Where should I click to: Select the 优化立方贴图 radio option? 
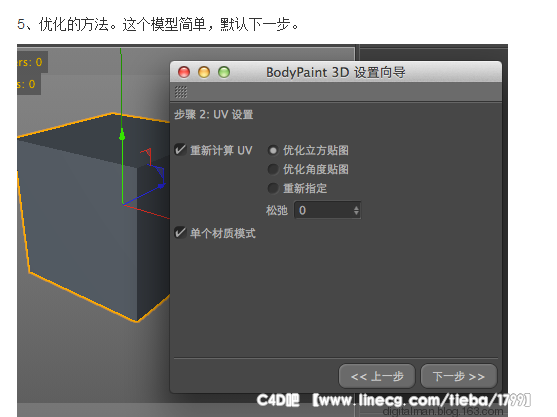273,150
